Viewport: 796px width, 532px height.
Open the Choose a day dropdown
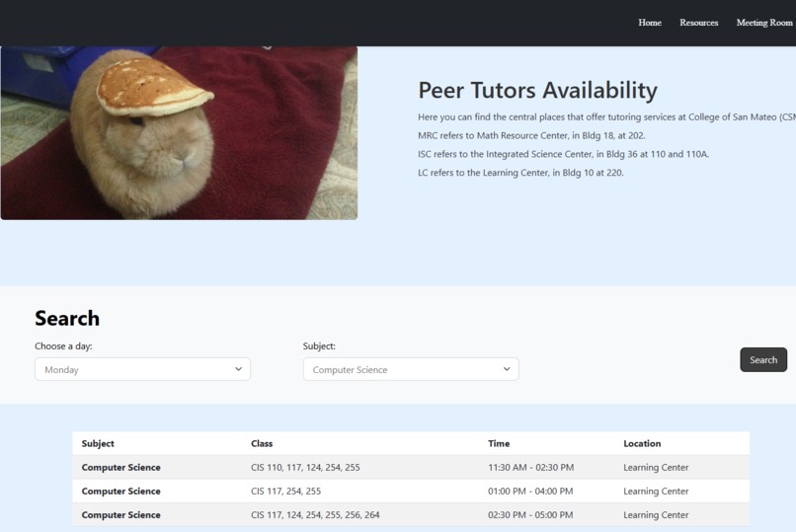point(142,369)
